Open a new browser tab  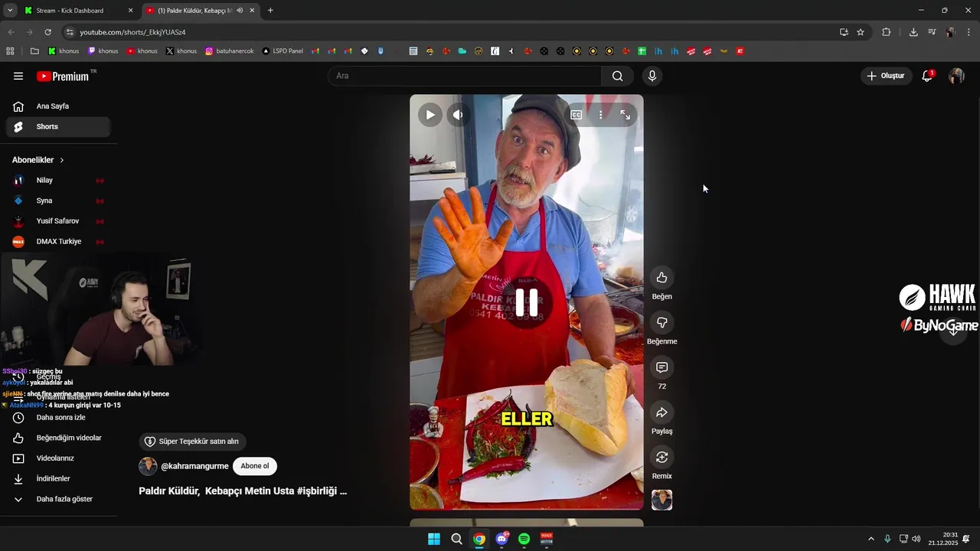coord(270,11)
